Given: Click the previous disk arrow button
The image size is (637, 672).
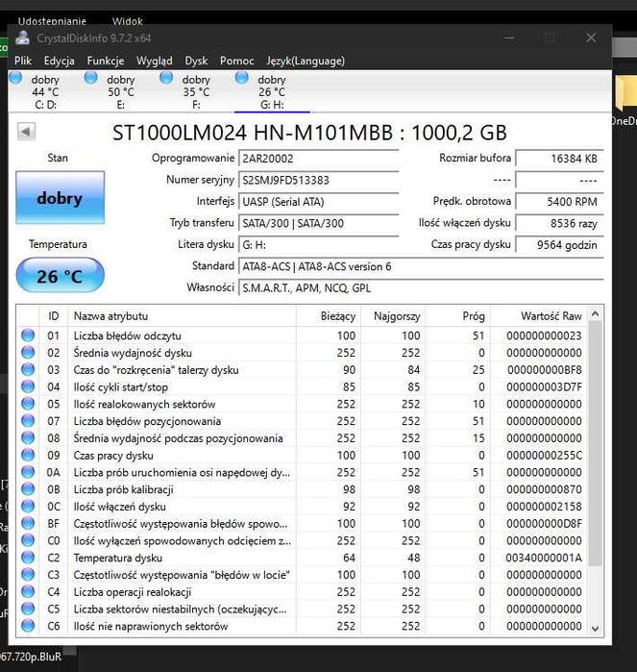Looking at the screenshot, I should pyautogui.click(x=26, y=132).
